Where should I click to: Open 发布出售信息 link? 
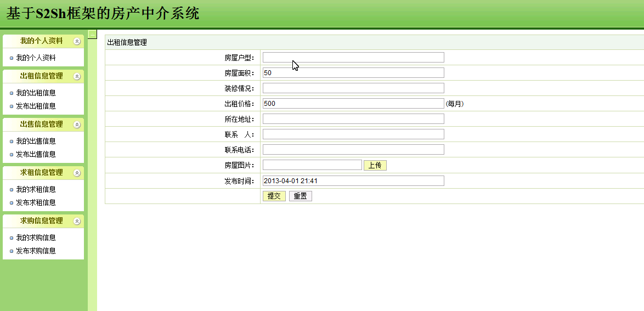(x=36, y=155)
